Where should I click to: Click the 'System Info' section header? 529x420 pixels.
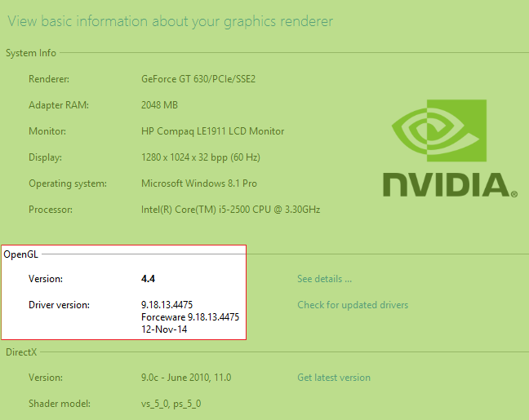(x=31, y=53)
